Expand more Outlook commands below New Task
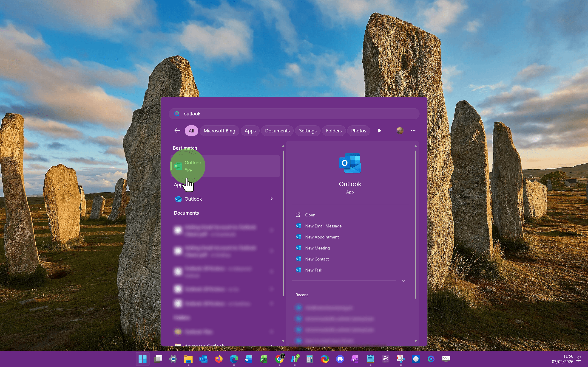The height and width of the screenshot is (367, 588). click(x=403, y=281)
